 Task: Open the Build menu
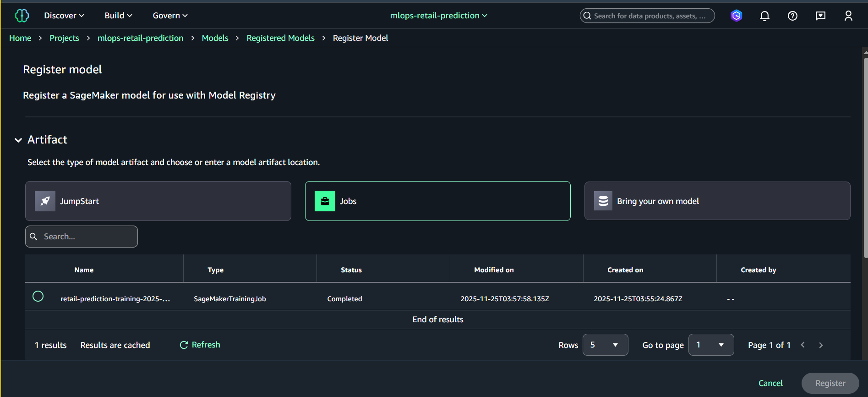coord(118,16)
